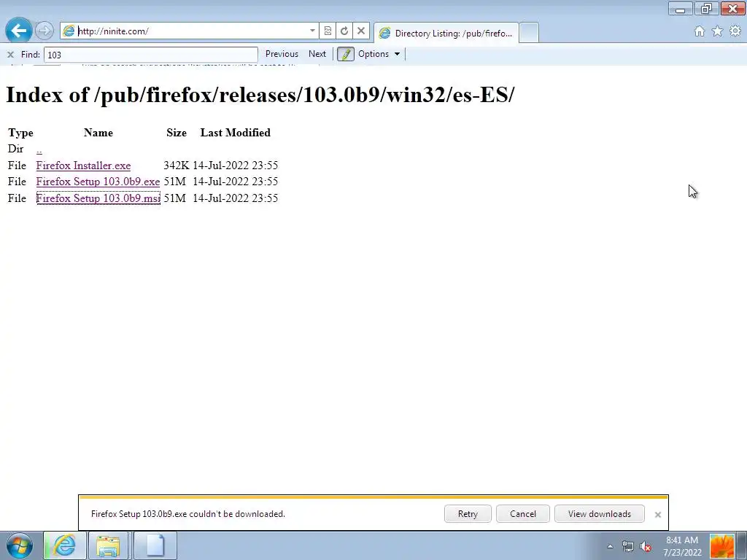Show hidden tray icons arrow
The height and width of the screenshot is (560, 747).
(610, 546)
